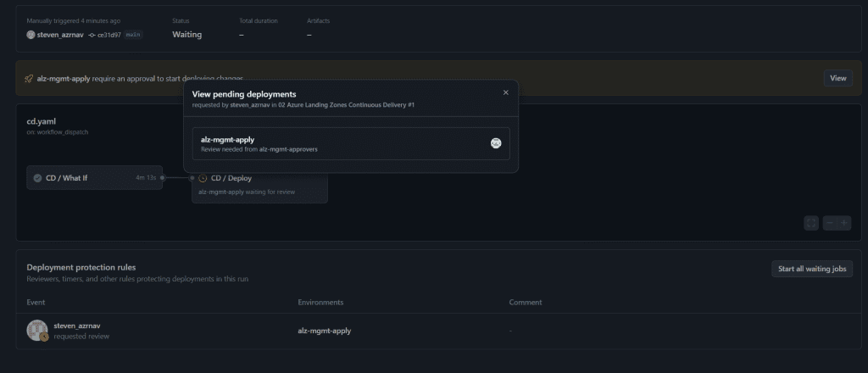Click the waiting clock icon on Deploy job
Image resolution: width=868 pixels, height=373 pixels.
click(x=203, y=178)
